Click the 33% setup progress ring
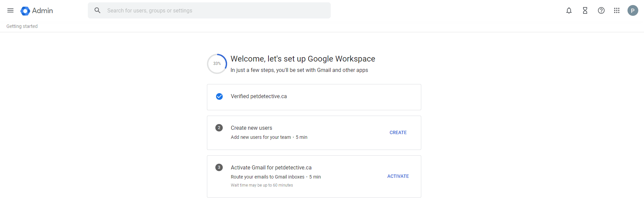644x199 pixels. point(217,64)
